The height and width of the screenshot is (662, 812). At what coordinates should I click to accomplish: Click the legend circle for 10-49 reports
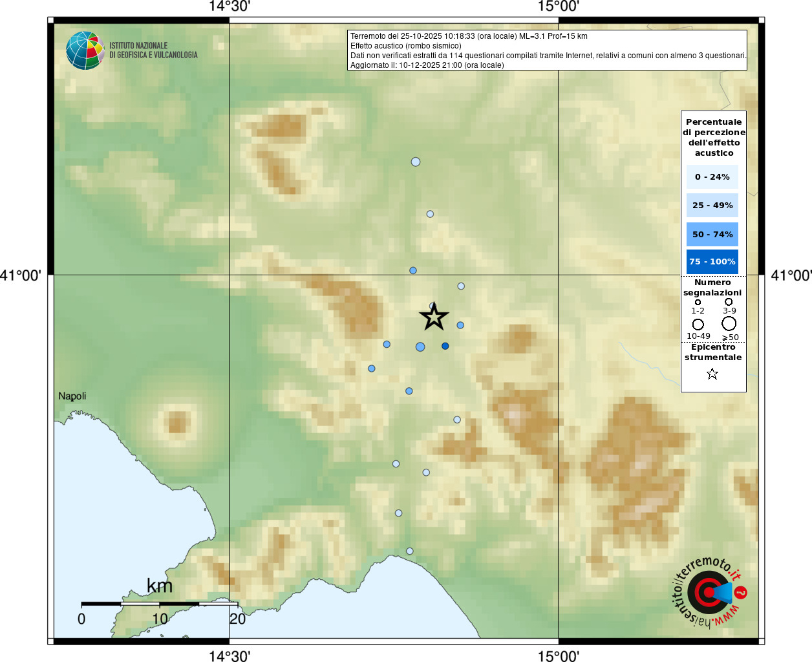coord(698,324)
